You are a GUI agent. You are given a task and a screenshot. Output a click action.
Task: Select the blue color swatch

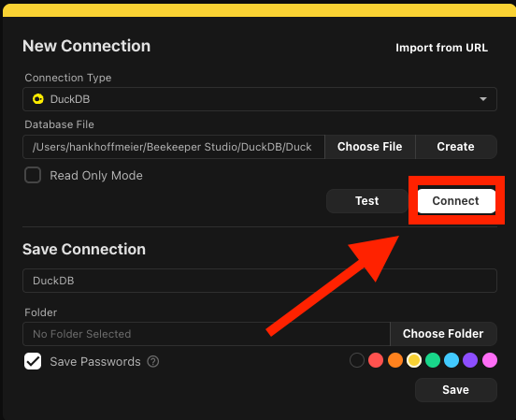pos(451,360)
